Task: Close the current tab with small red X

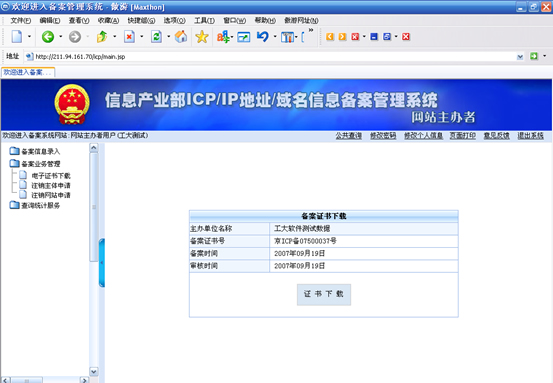Action: 355,37
